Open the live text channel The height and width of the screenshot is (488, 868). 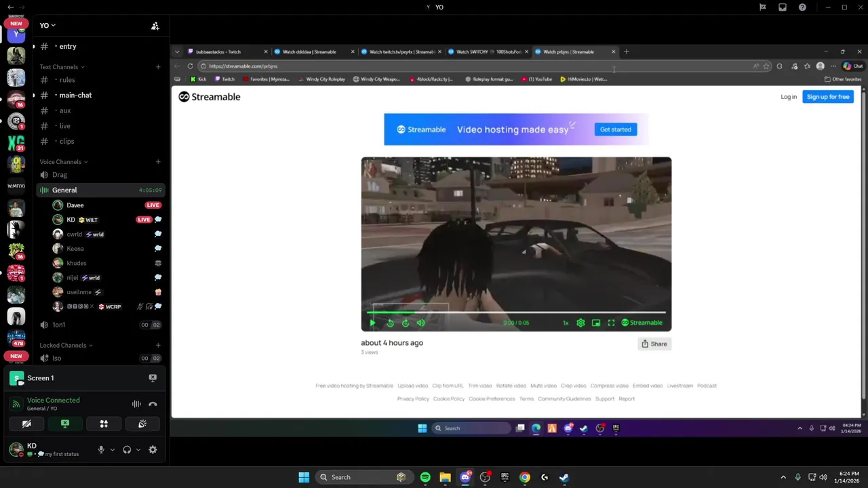100,126
